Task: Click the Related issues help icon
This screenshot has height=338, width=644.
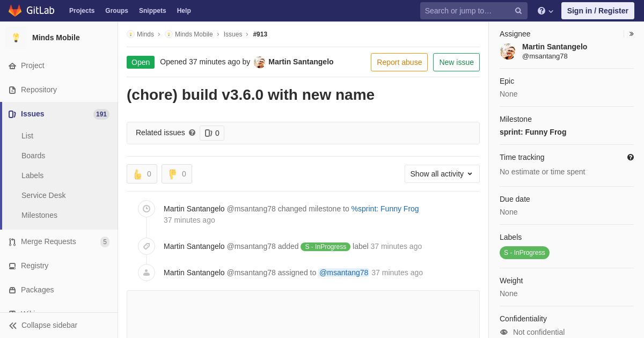Action: pos(192,133)
